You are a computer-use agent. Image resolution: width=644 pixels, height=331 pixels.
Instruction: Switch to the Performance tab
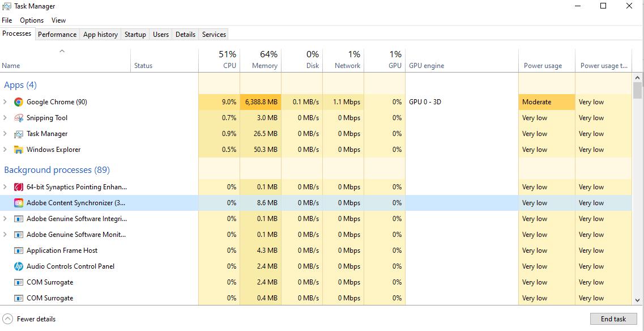(x=57, y=35)
